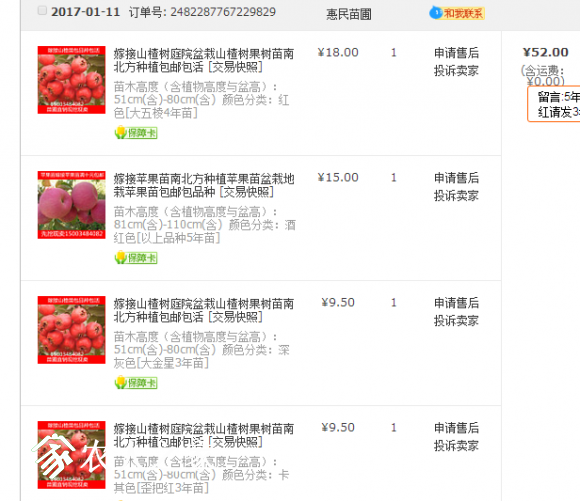
Task: Apply for after-sales on the ¥18.00 item
Action: [x=456, y=53]
